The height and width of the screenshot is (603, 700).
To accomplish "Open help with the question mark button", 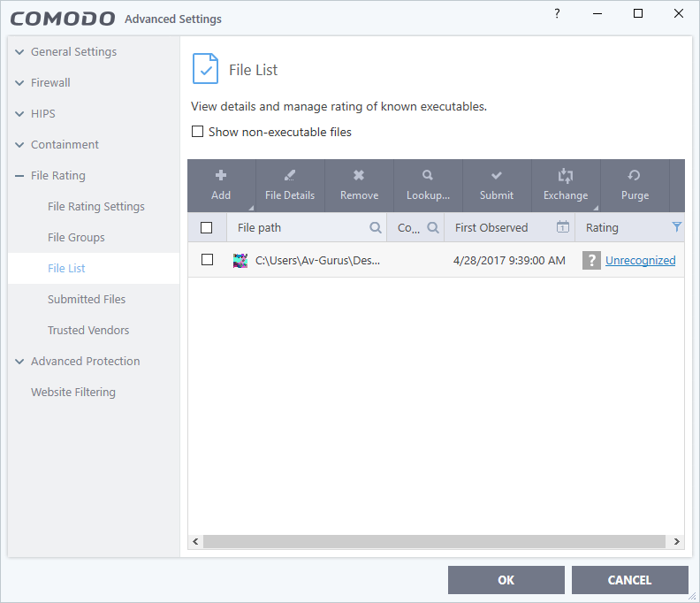I will (557, 13).
